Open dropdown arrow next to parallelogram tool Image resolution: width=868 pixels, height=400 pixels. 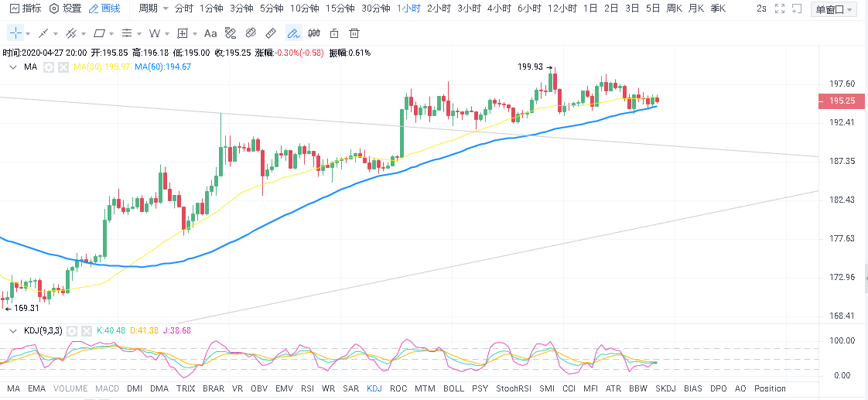coord(111,34)
